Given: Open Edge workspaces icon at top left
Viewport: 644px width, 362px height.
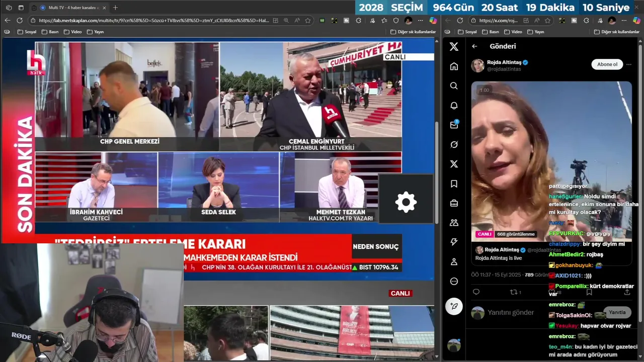Looking at the screenshot, I should 9,8.
